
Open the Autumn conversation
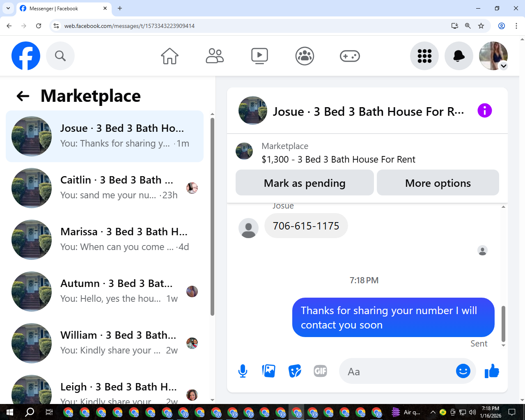pyautogui.click(x=105, y=291)
